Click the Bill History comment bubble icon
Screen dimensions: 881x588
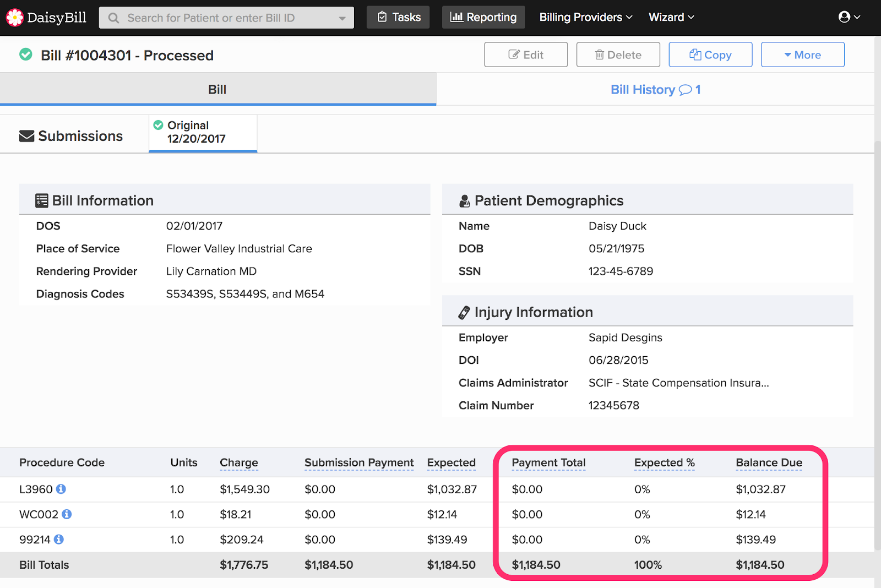click(686, 90)
